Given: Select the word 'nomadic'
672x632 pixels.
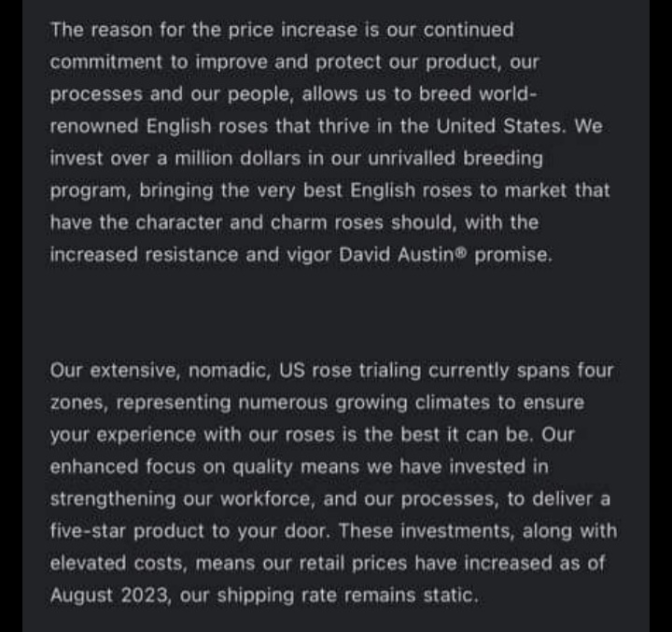Looking at the screenshot, I should (228, 371).
